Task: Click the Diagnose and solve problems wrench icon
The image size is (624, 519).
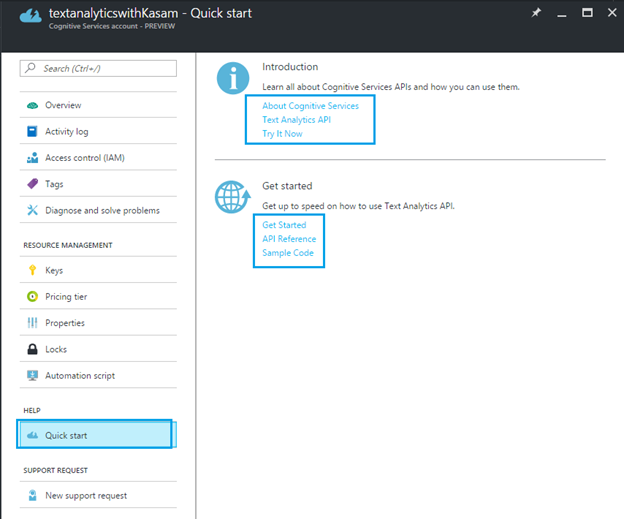Action: 33,210
